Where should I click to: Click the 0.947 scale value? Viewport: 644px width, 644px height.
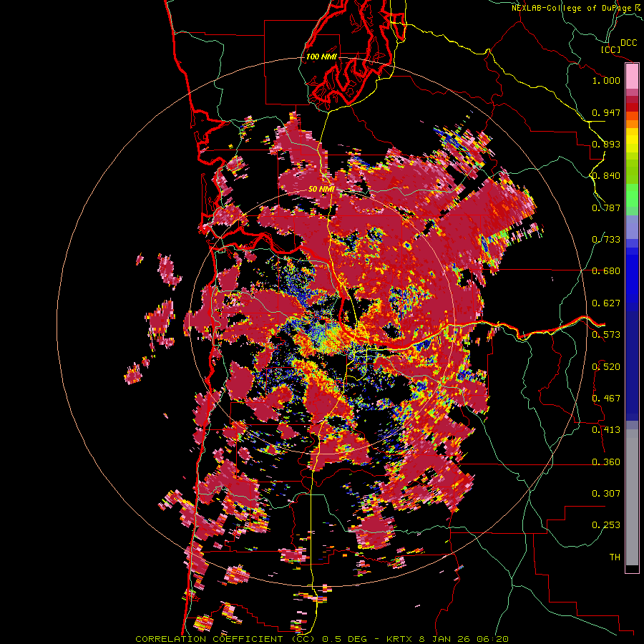click(606, 112)
